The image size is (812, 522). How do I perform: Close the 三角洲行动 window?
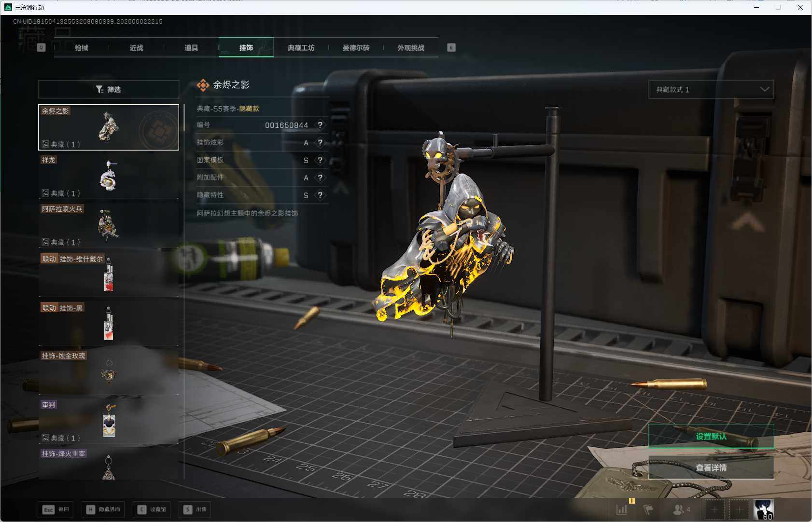[800, 7]
